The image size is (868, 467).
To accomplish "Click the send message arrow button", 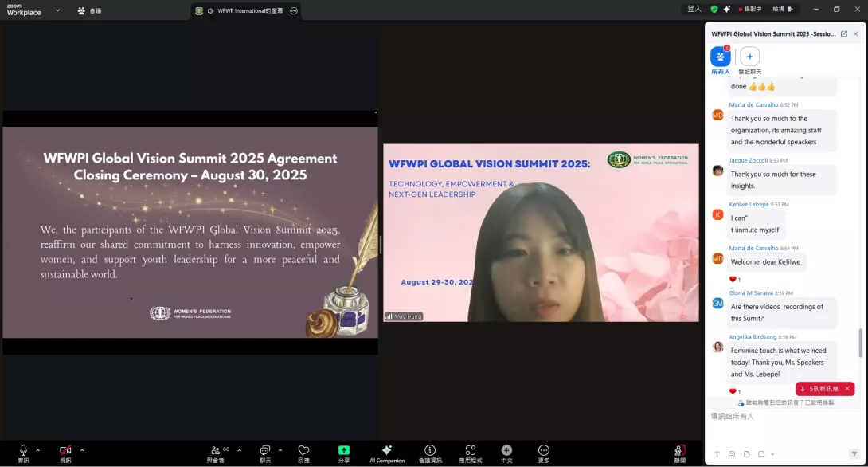I will pyautogui.click(x=854, y=454).
